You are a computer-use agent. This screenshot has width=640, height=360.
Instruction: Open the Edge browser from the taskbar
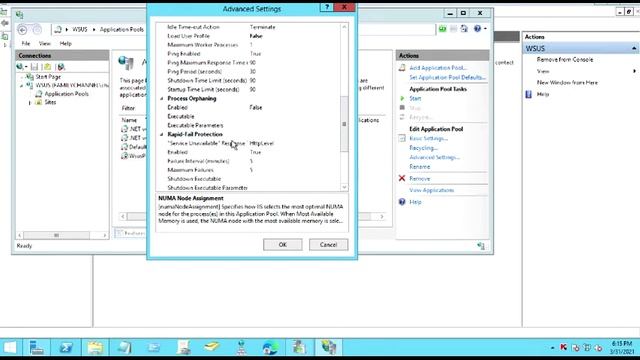[270, 347]
